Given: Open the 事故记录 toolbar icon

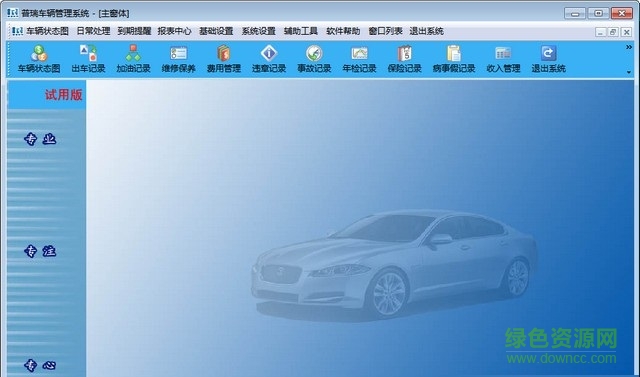Looking at the screenshot, I should [314, 59].
